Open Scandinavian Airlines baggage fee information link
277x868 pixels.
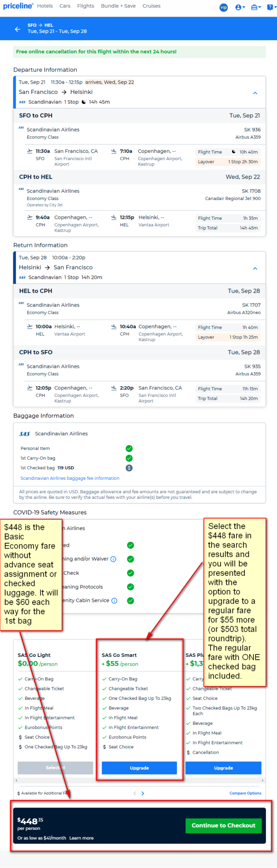pos(70,478)
